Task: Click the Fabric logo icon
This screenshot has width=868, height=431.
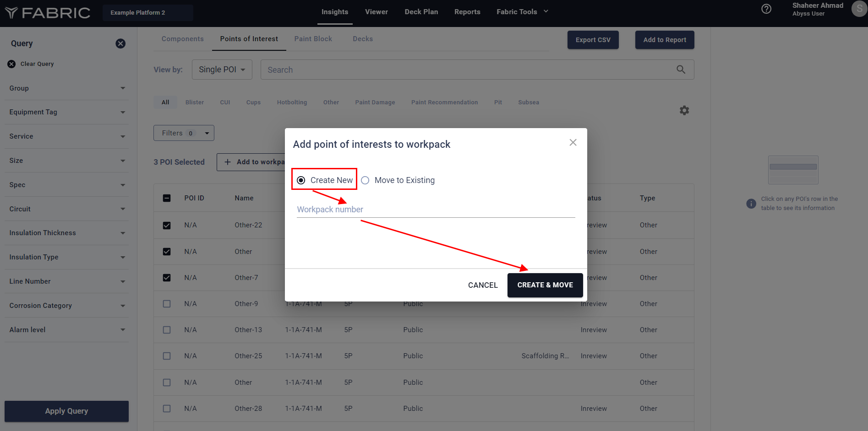Action: click(11, 12)
